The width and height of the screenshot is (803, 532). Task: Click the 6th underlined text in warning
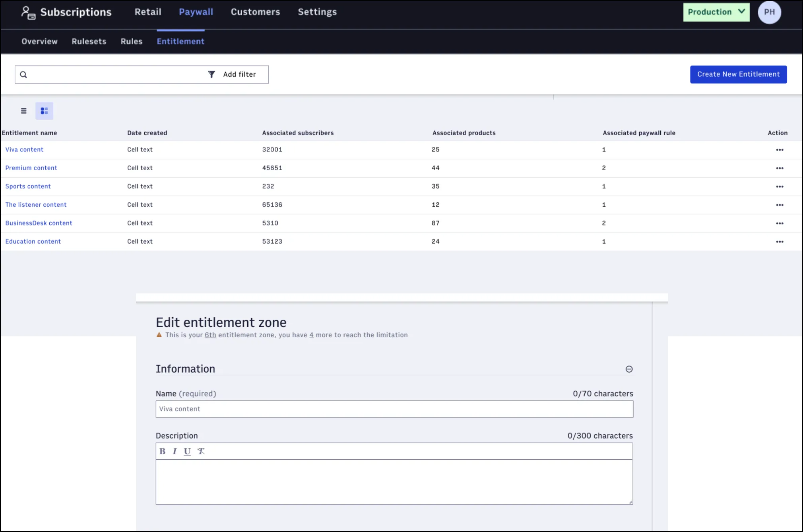coord(210,335)
